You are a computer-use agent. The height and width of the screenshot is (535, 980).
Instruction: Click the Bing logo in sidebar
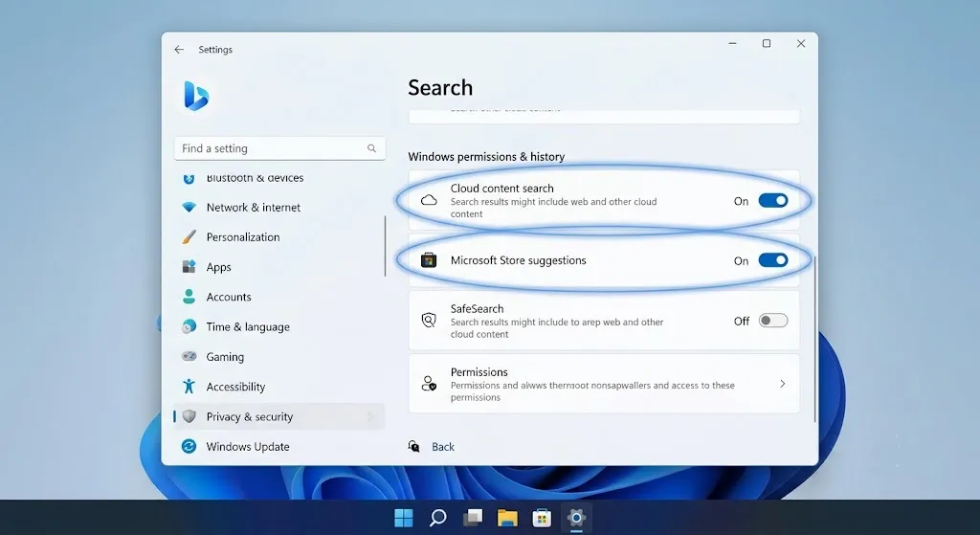pyautogui.click(x=196, y=96)
